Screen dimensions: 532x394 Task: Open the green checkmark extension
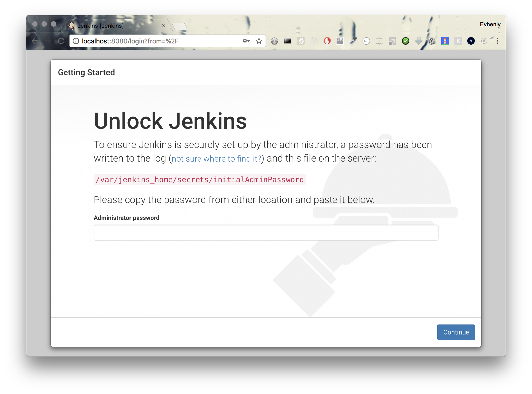405,41
